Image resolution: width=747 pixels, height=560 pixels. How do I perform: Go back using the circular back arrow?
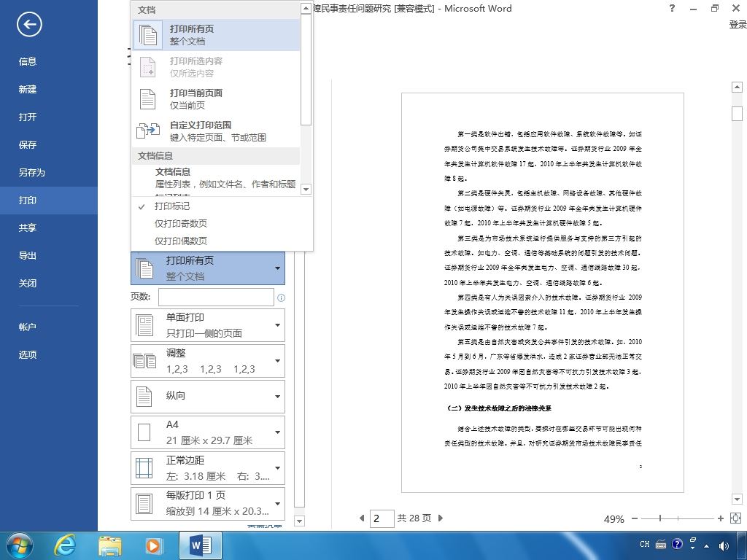[x=29, y=25]
